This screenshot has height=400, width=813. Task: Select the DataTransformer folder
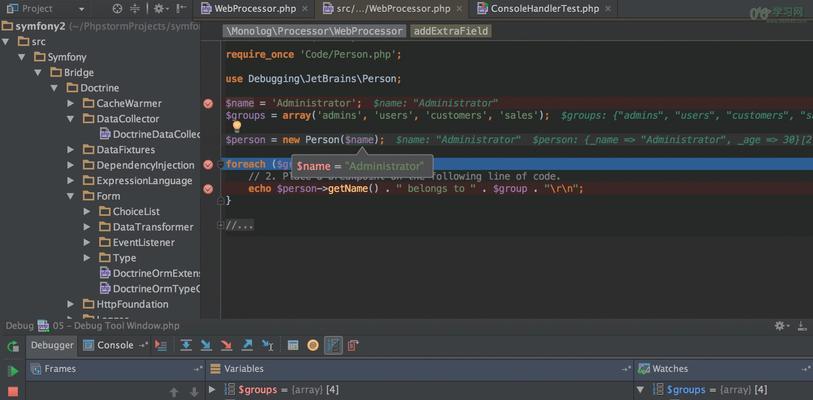(146, 227)
